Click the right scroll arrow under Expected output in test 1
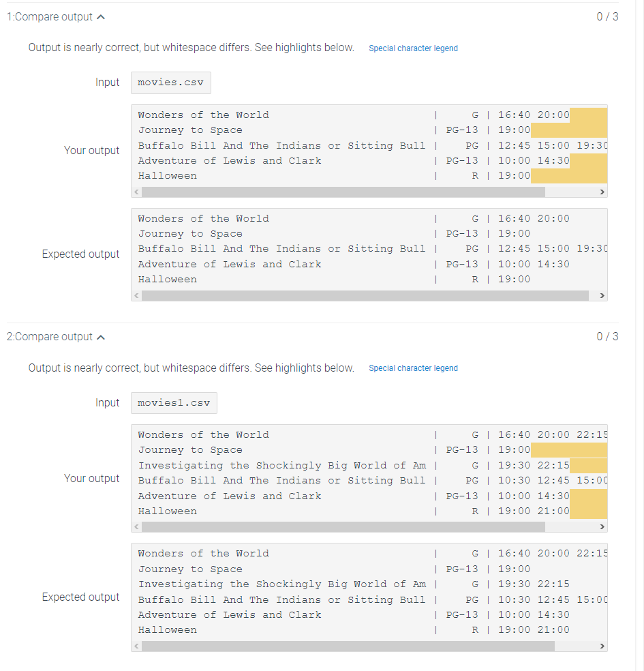 [x=601, y=295]
